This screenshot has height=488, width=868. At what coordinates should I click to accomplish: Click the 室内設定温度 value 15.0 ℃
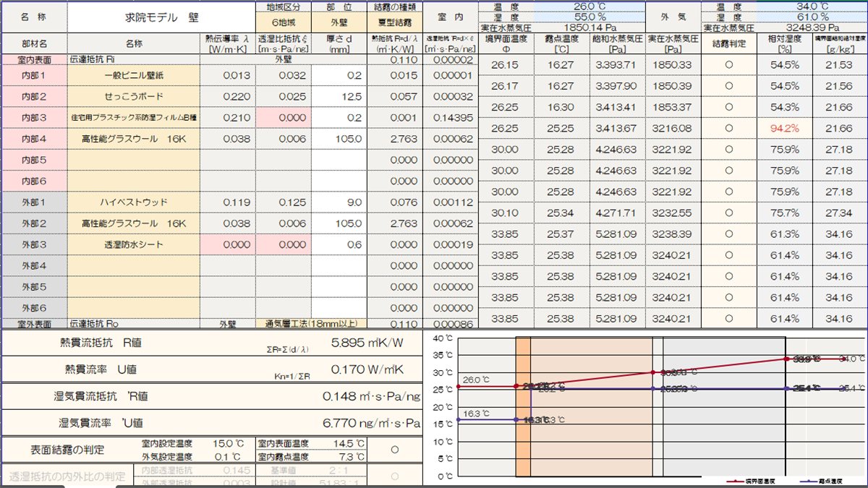[x=229, y=443]
